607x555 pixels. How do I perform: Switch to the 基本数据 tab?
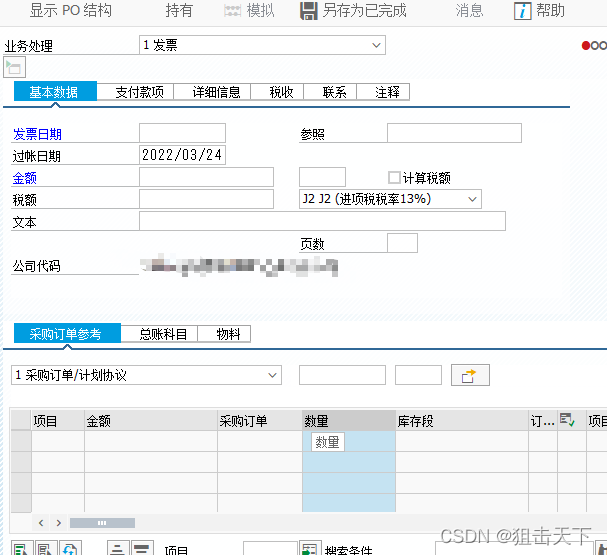(55, 92)
